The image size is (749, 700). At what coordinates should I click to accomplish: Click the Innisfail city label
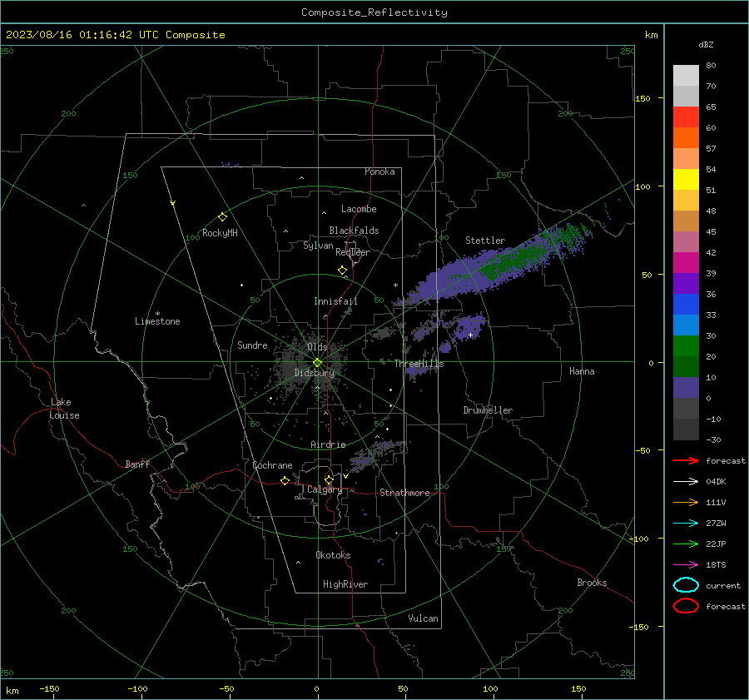click(335, 301)
